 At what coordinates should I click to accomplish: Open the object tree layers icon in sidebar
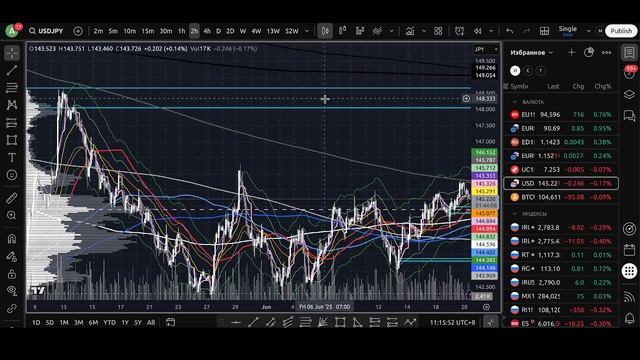click(x=629, y=95)
